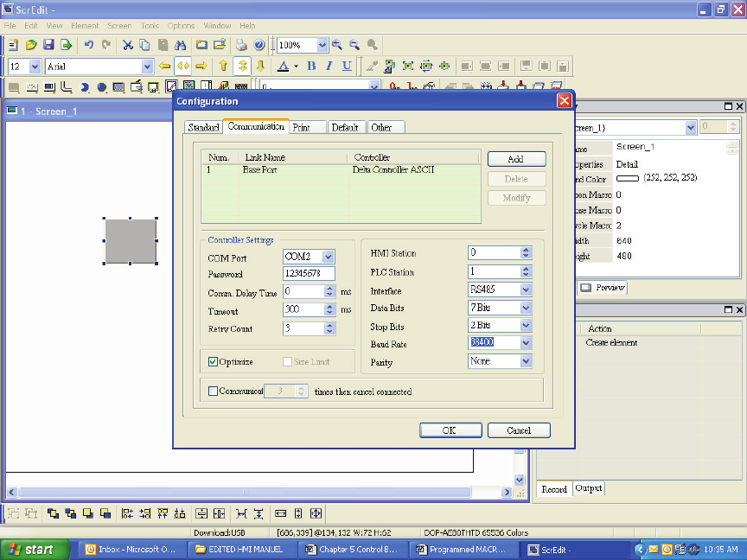
Task: Toggle Bold text formatting
Action: point(311,67)
